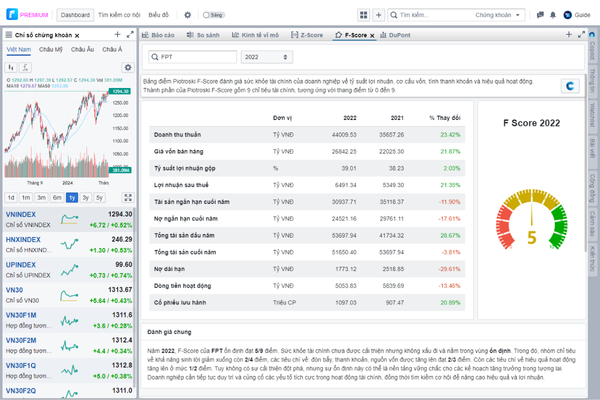This screenshot has height=400, width=600.
Task: Add a tab in the left index panel
Action: pos(117,34)
